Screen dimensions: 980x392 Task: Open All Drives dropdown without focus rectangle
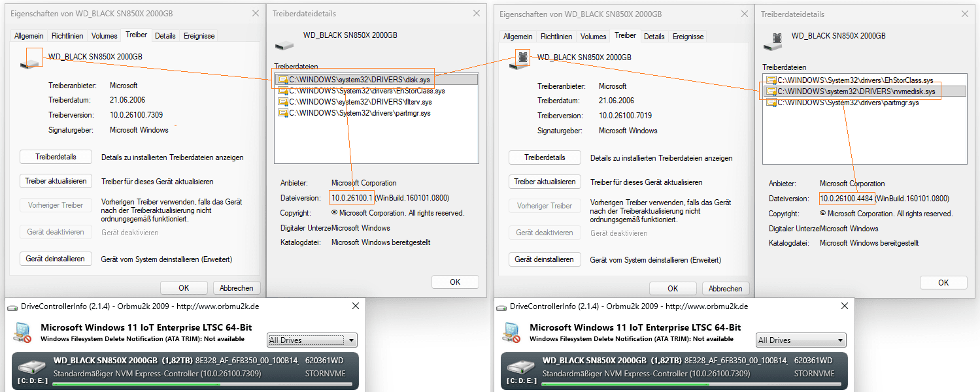tap(801, 340)
